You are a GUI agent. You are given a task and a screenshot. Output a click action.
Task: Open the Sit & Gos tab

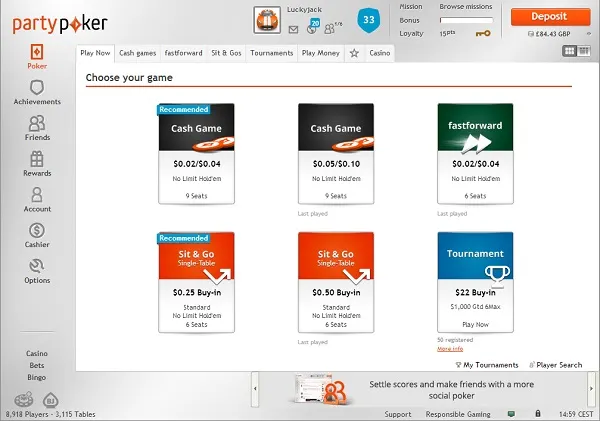tap(227, 53)
